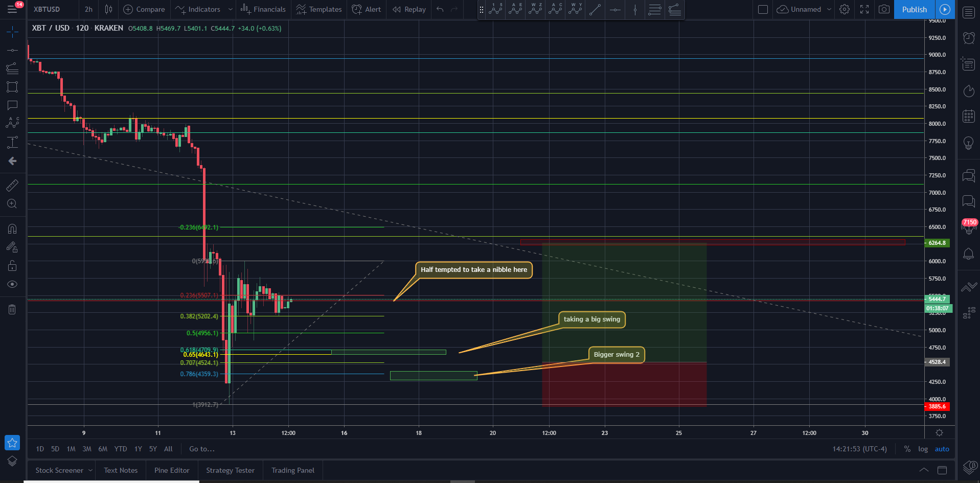The width and height of the screenshot is (980, 483).
Task: Activate the ruler measure tool
Action: (12, 185)
